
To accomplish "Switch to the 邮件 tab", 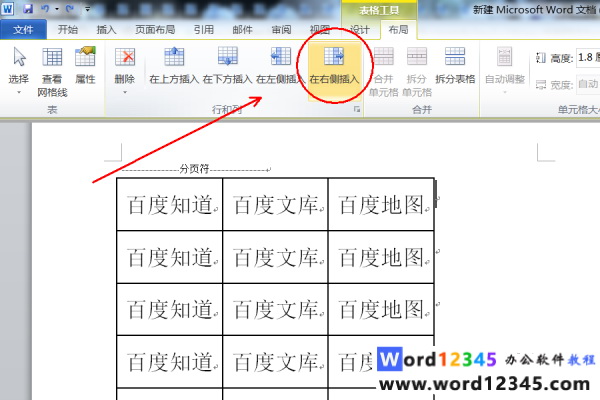I will [243, 29].
